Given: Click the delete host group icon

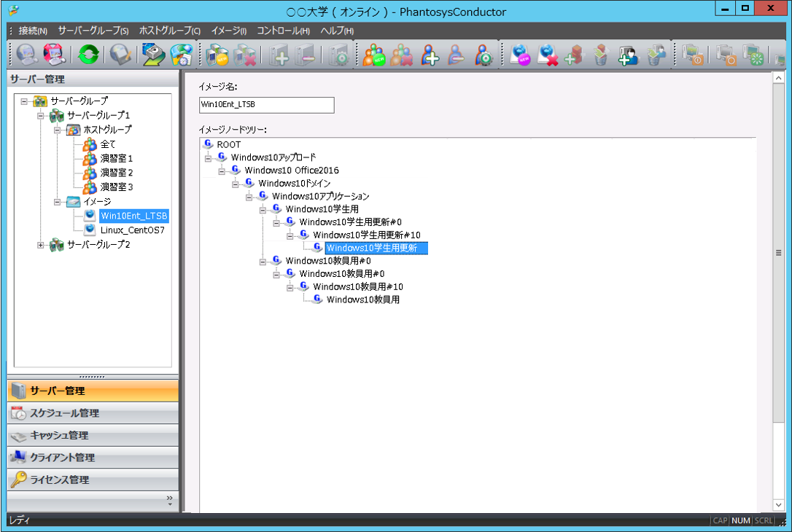Looking at the screenshot, I should [402, 55].
